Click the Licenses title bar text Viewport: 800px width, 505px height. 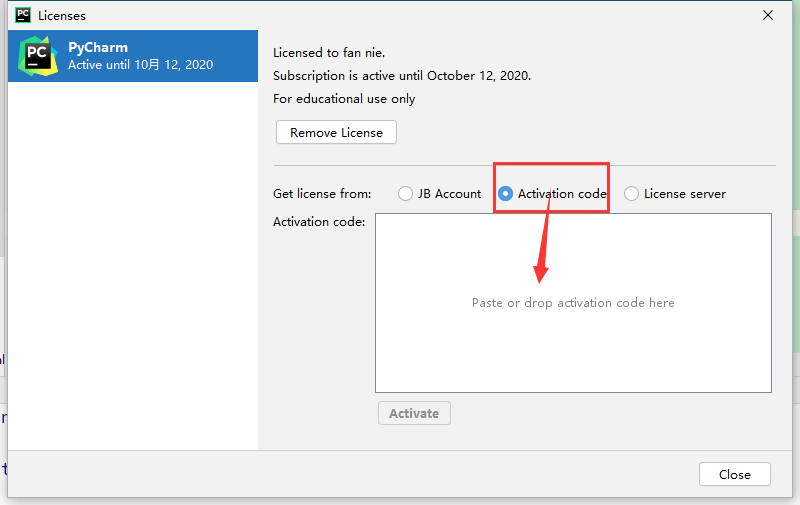[x=62, y=16]
